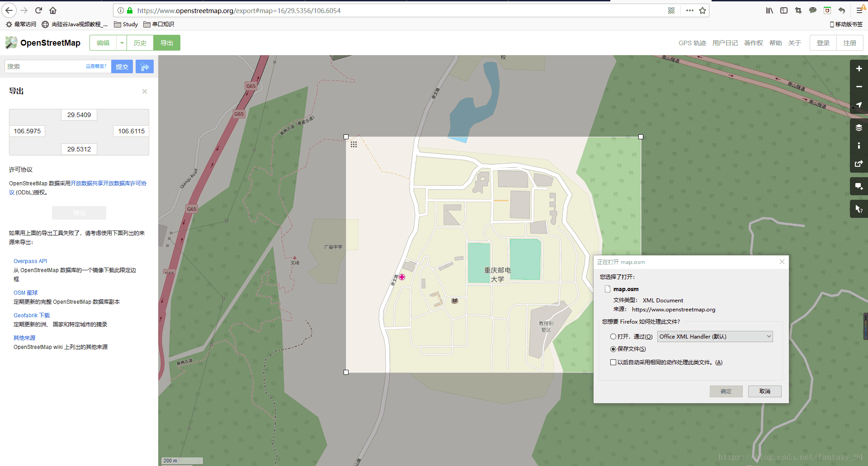Edit the south latitude field 29.5312
The width and height of the screenshot is (868, 466).
point(79,149)
